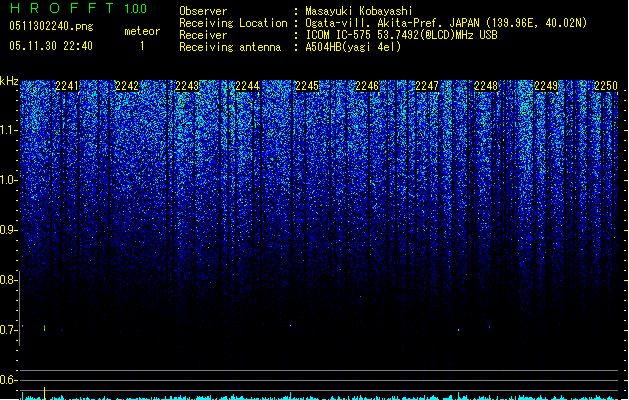Click time marker 2244

coord(247,86)
